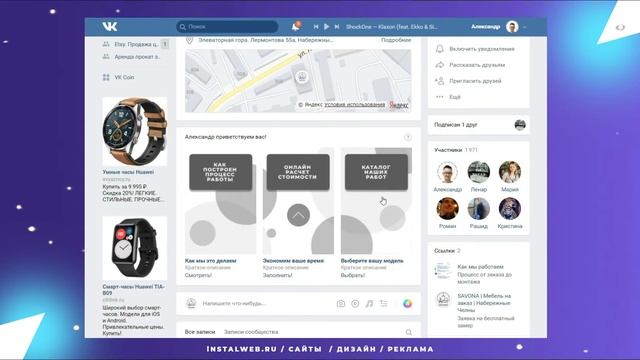Open member Ленар's avatar
The width and height of the screenshot is (640, 360).
[x=478, y=172]
